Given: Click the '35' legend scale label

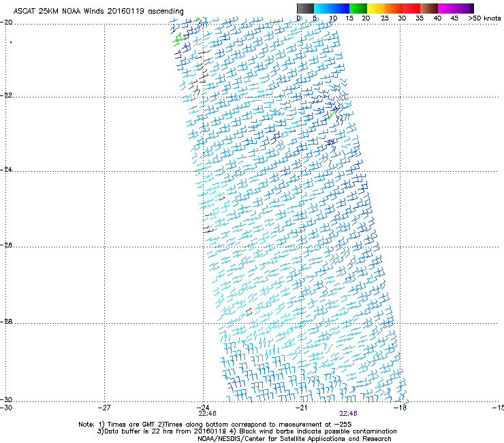Looking at the screenshot, I should coord(420,18).
